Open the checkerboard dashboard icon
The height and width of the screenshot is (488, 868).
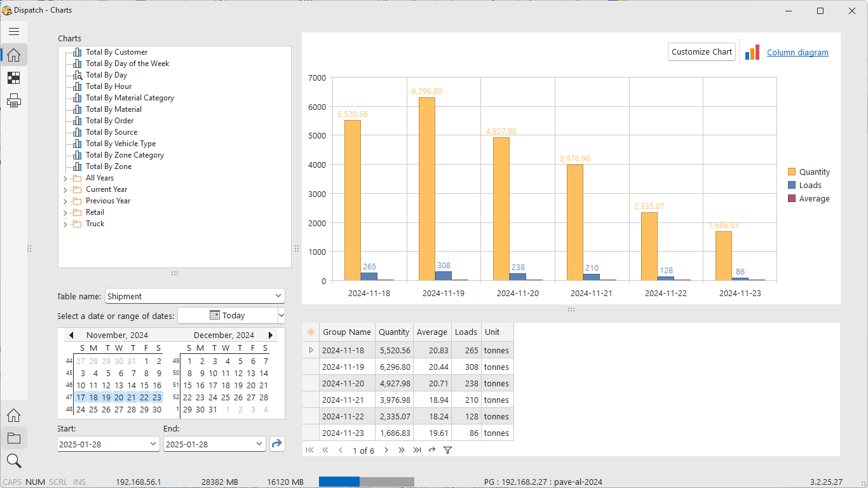pyautogui.click(x=14, y=78)
